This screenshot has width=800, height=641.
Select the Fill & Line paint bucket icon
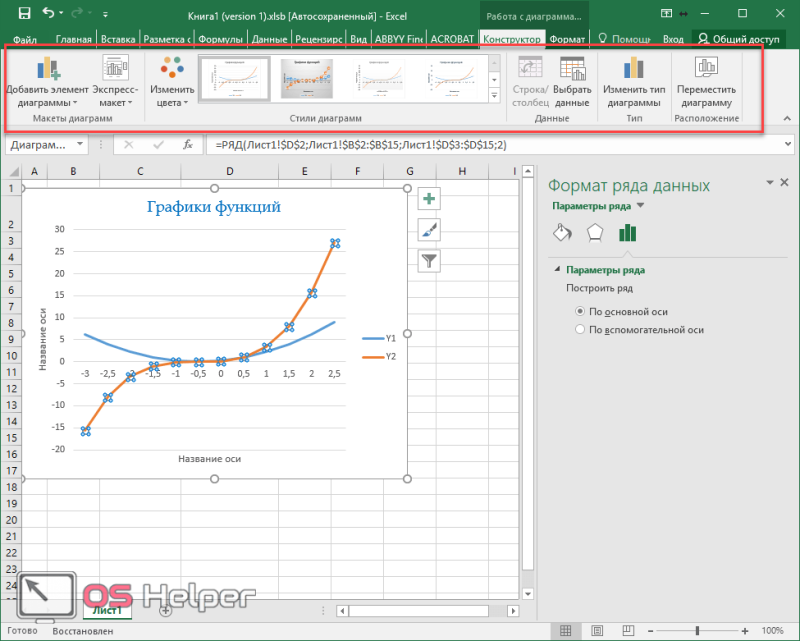tap(562, 233)
